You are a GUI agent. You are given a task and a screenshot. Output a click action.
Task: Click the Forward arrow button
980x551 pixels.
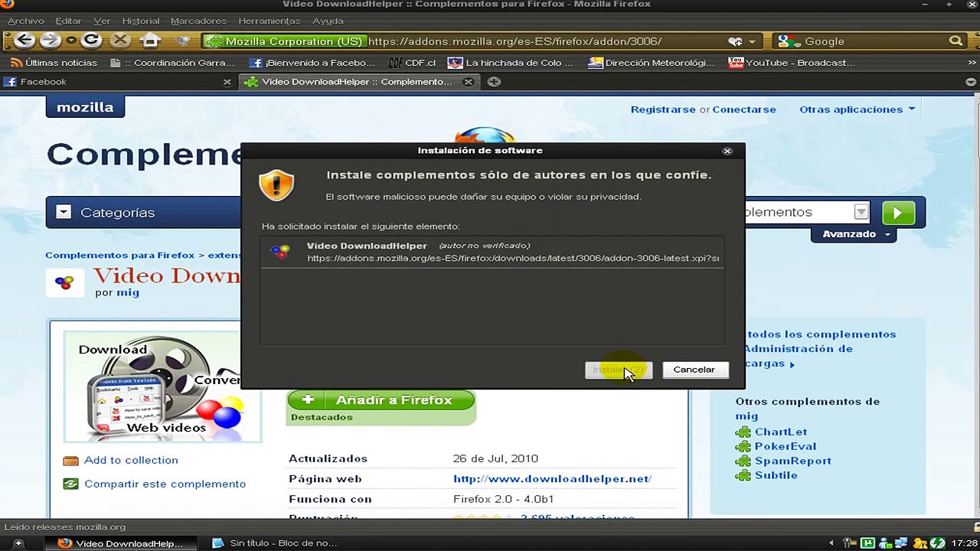[51, 41]
